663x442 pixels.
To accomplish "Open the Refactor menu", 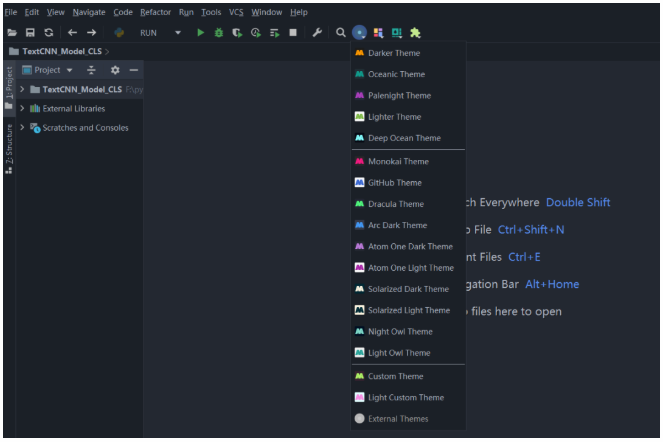I will click(155, 12).
